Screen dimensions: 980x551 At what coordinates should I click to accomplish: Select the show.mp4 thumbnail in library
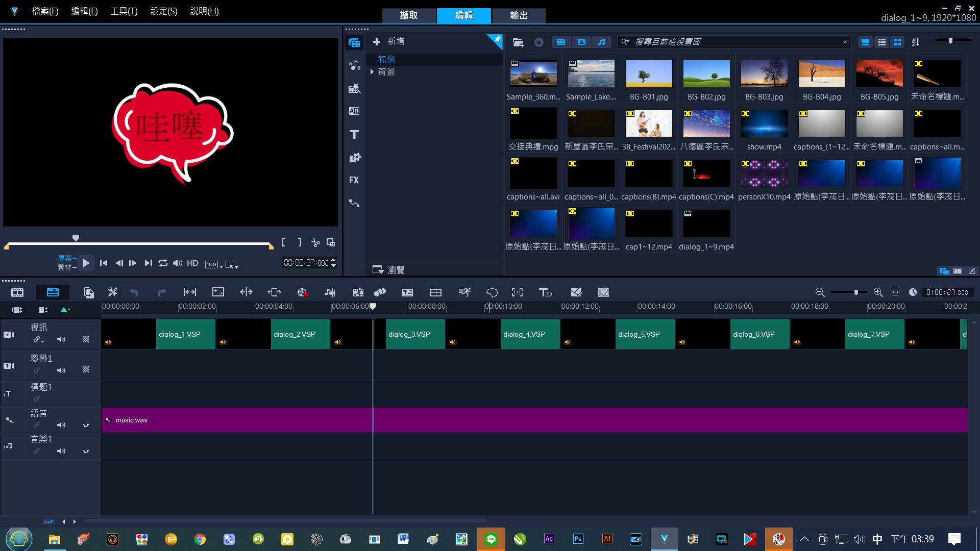click(x=764, y=124)
